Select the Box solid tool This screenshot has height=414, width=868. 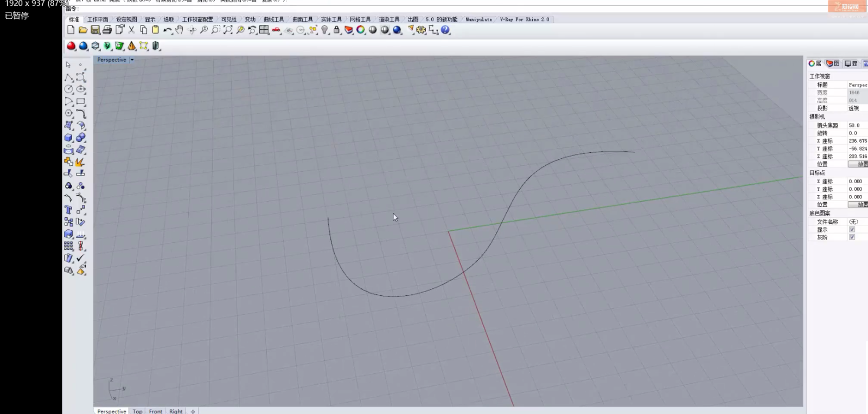click(69, 138)
